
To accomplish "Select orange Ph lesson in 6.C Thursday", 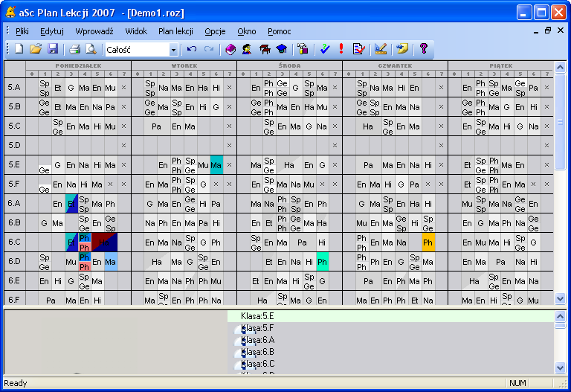I will tap(428, 242).
